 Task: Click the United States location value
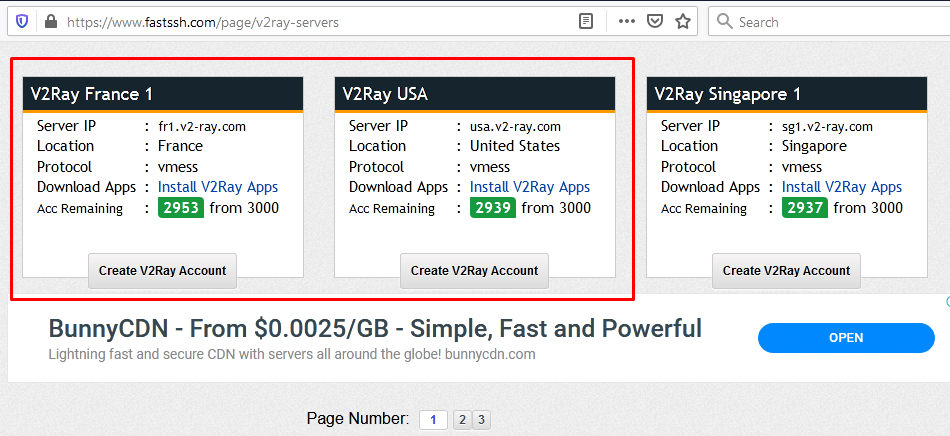515,146
